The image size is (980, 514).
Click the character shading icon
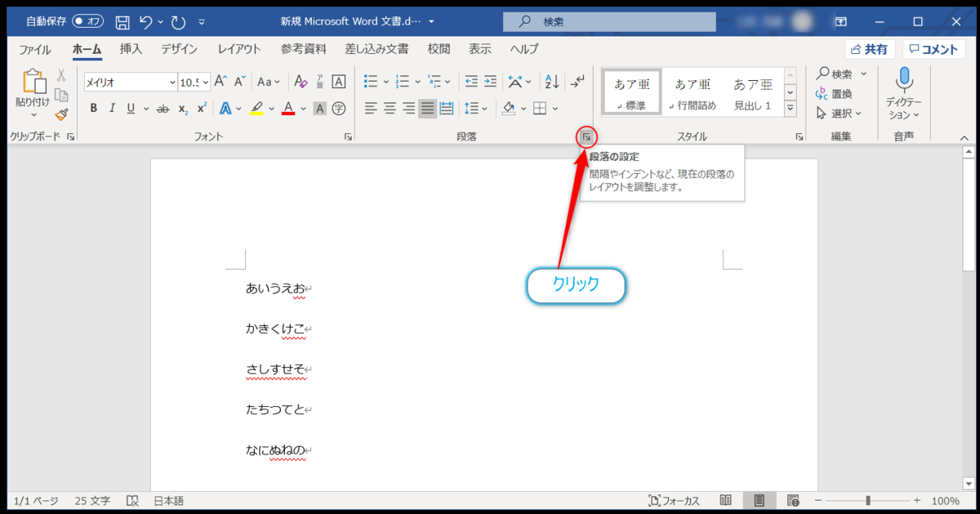pos(320,108)
